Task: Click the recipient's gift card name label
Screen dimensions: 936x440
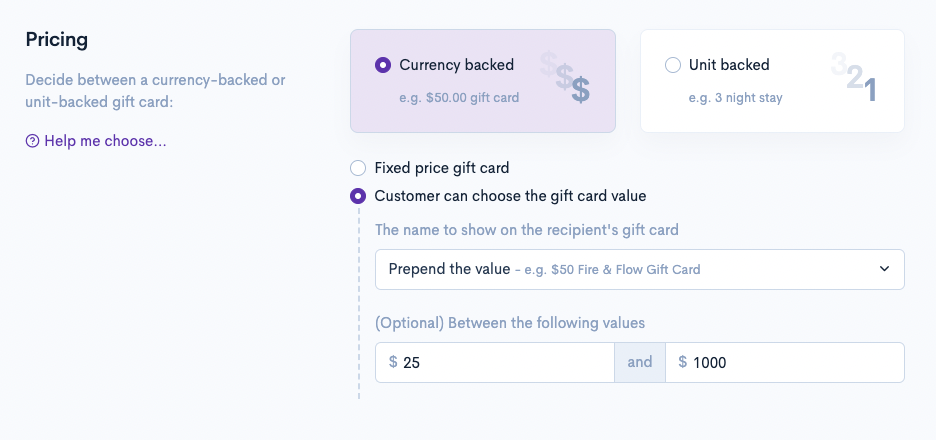Action: (527, 230)
